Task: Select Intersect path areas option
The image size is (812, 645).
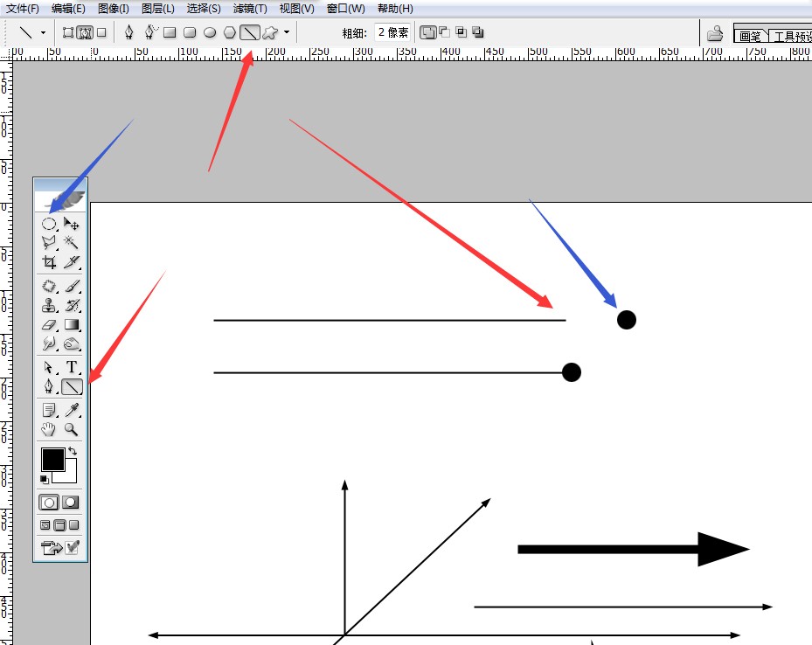Action: 461,32
